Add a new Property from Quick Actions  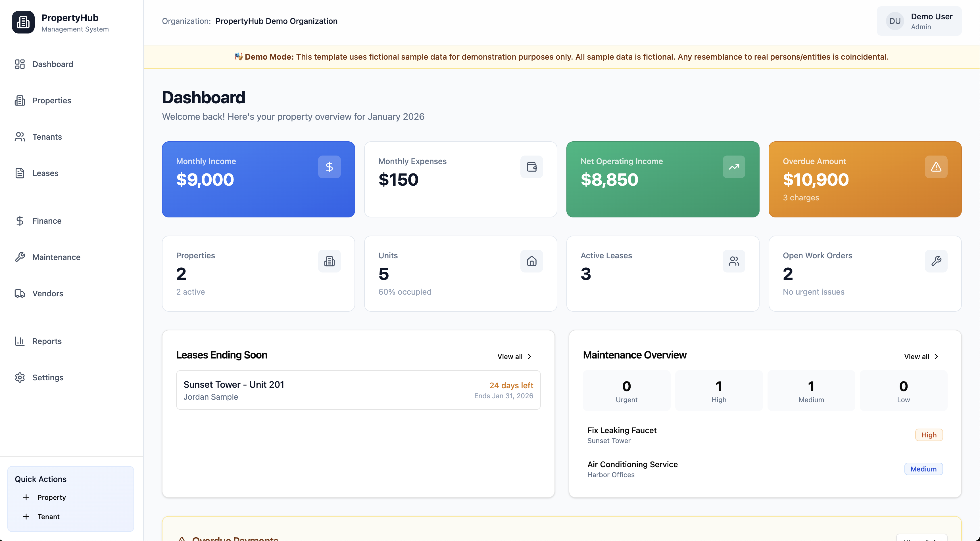(71, 497)
